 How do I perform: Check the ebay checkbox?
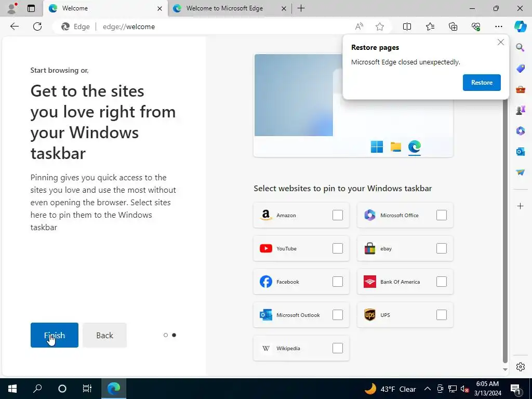coord(442,248)
